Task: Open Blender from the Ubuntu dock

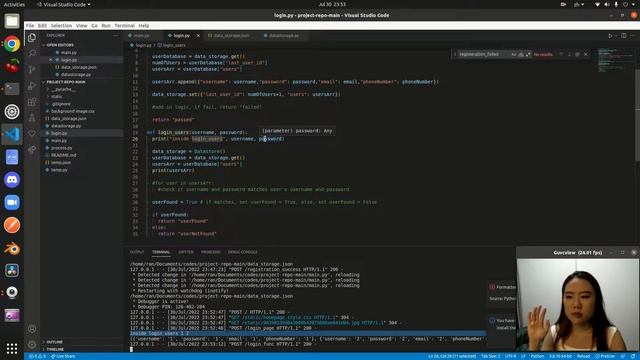Action: point(12,248)
